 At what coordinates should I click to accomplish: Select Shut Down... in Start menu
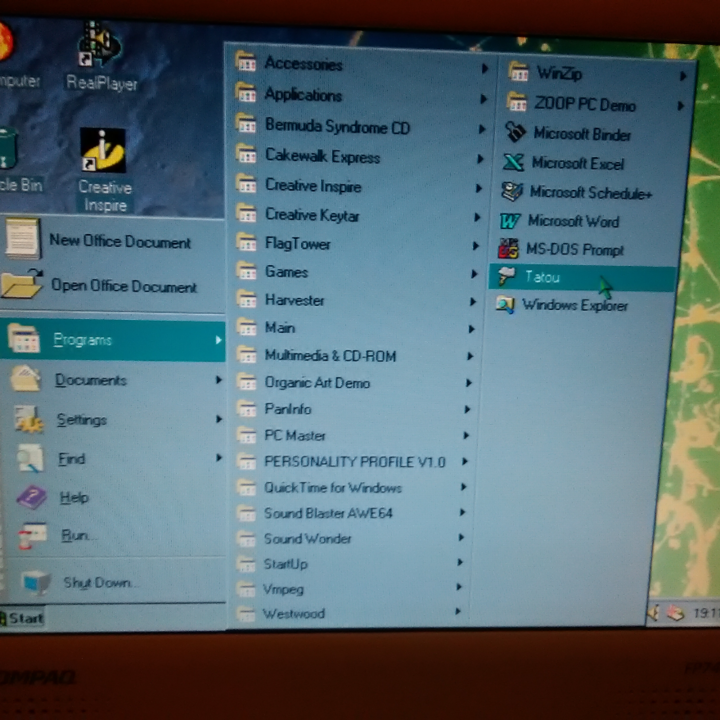[x=113, y=582]
